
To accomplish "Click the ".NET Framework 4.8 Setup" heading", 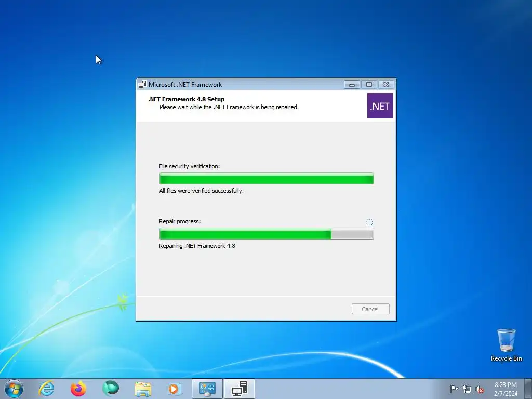I will (187, 99).
